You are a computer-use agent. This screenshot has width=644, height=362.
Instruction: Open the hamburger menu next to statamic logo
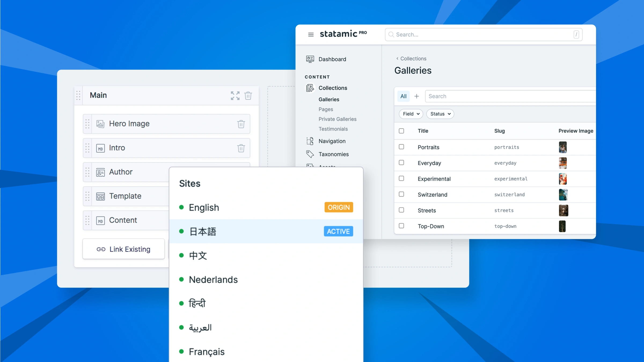(311, 35)
